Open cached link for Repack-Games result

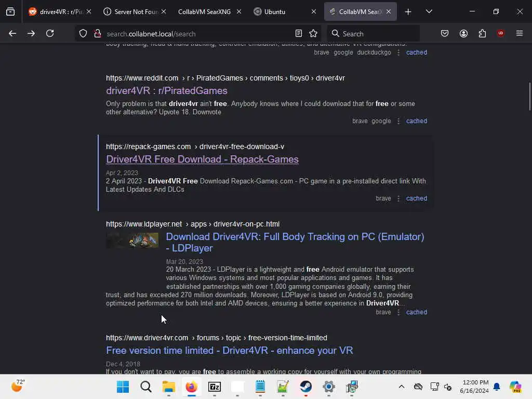click(417, 198)
